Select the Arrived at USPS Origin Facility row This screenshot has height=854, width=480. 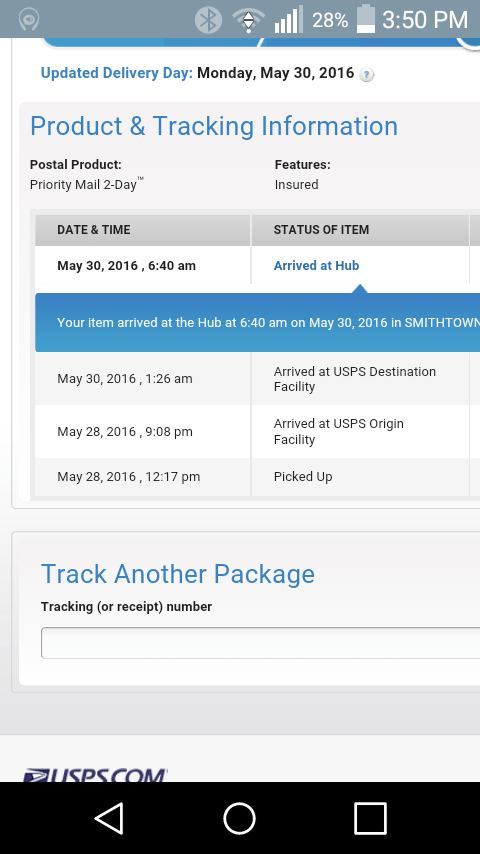coord(257,431)
